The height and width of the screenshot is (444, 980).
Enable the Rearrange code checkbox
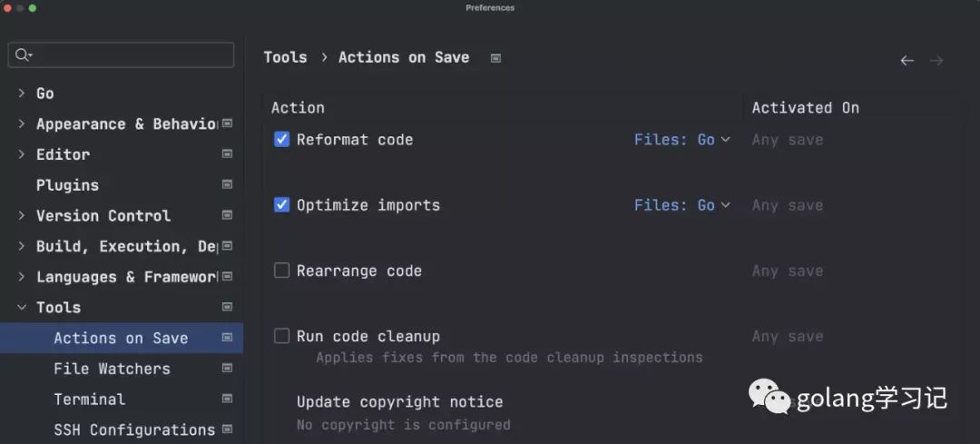point(282,271)
